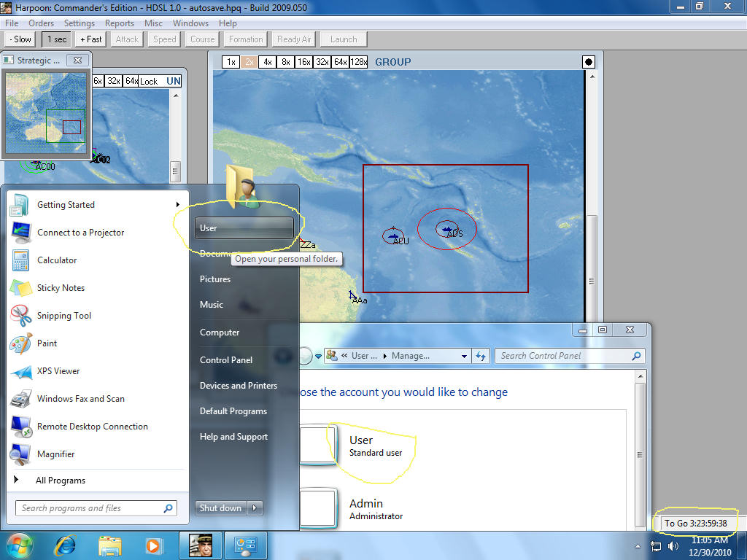Image resolution: width=747 pixels, height=560 pixels.
Task: Select 2x zoom in Group map
Action: pyautogui.click(x=249, y=62)
